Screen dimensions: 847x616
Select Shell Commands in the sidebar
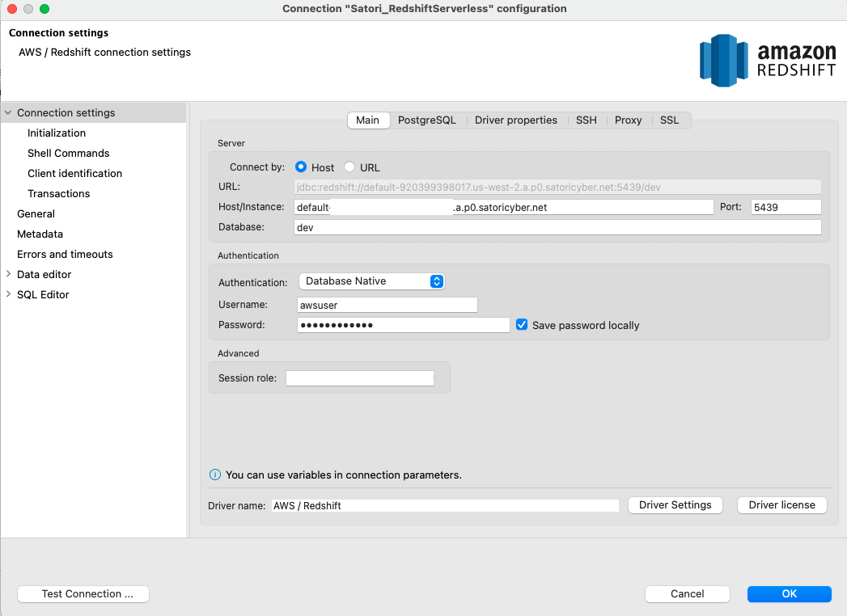click(69, 154)
